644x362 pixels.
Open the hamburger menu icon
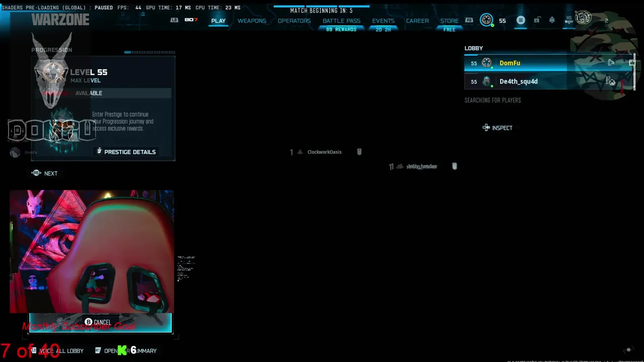[x=521, y=20]
